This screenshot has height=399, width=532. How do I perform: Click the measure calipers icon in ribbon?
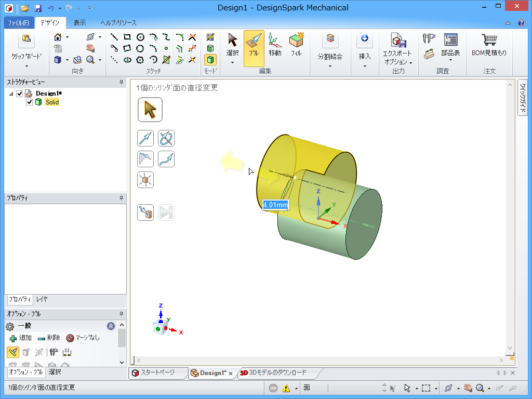(x=429, y=38)
